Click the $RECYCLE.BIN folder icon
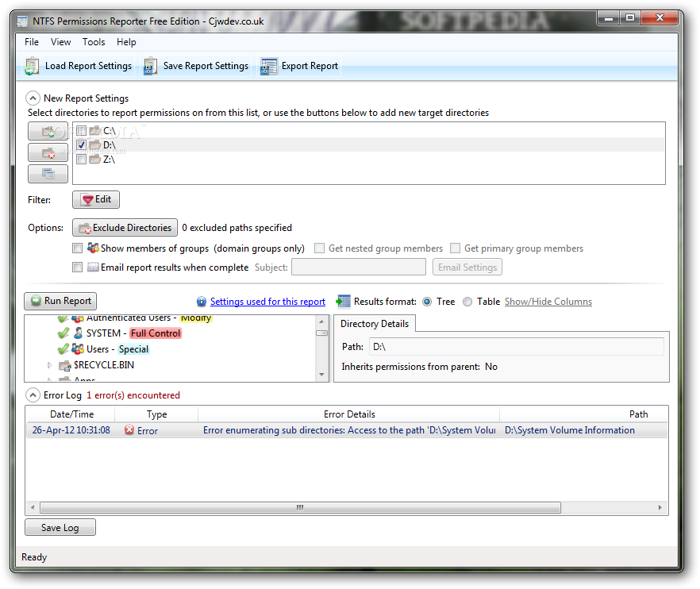The height and width of the screenshot is (589, 700). 65,366
